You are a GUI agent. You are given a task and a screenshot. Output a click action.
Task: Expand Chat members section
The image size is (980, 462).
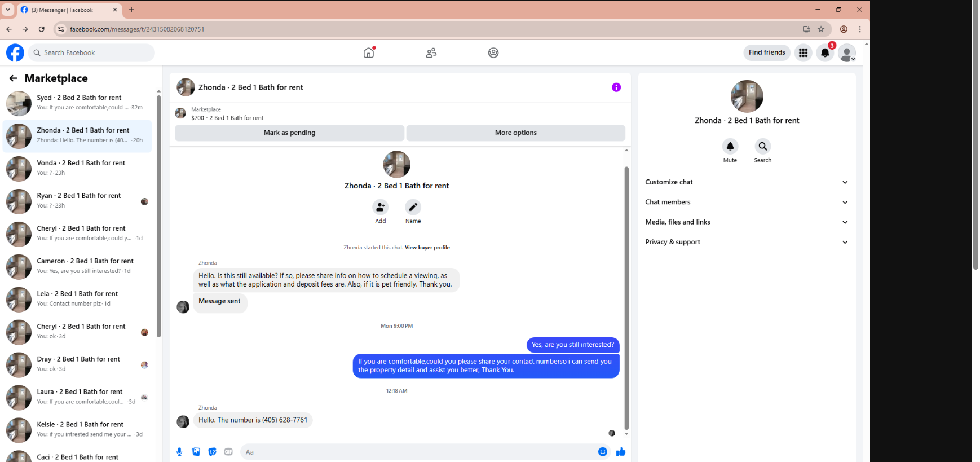[747, 202]
